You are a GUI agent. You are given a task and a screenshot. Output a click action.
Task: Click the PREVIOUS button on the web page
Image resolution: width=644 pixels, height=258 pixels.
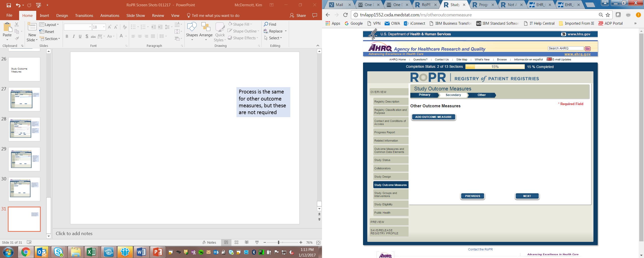[x=472, y=196]
